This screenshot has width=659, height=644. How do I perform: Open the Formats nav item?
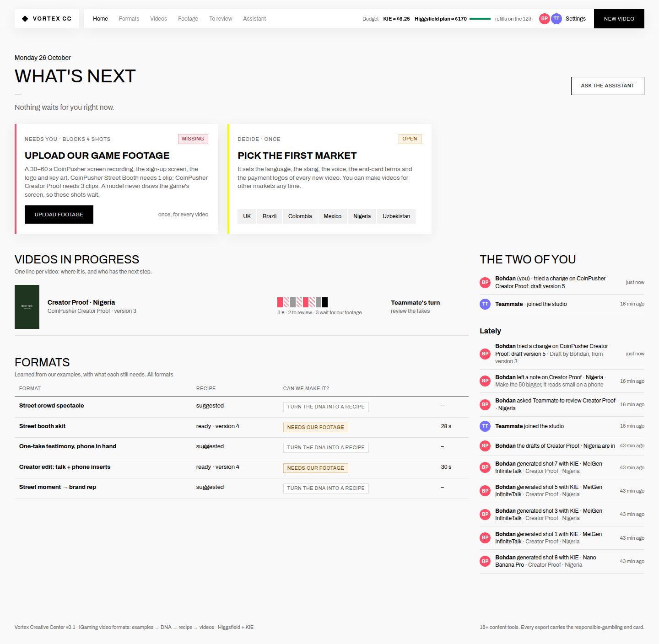129,19
